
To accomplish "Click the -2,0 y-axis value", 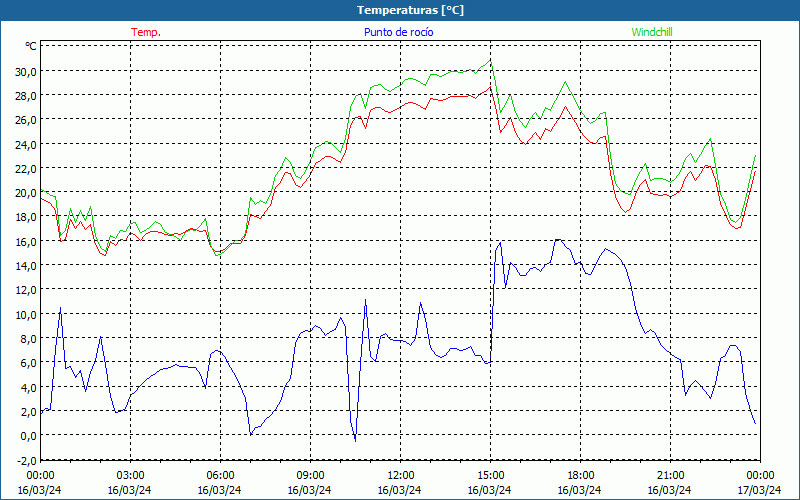I will pos(27,460).
